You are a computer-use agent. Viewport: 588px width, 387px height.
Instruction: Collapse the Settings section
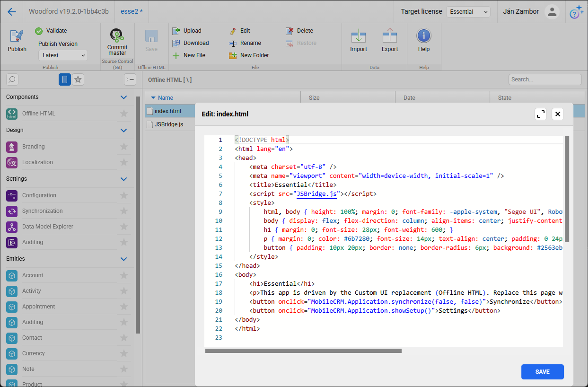[124, 179]
